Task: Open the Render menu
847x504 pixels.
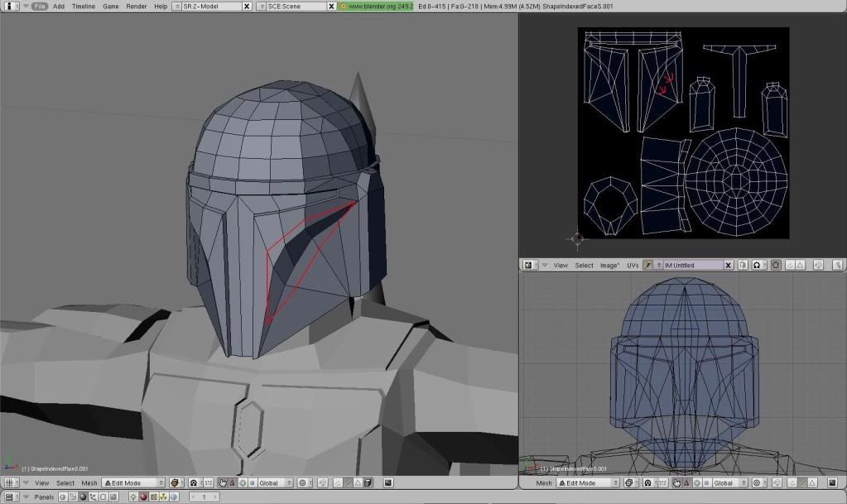Action: tap(136, 6)
